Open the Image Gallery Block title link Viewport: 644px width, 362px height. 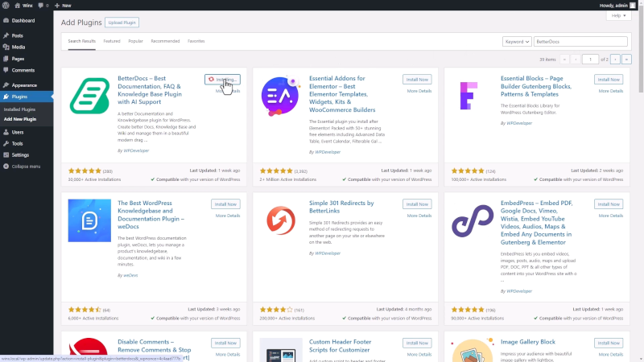[528, 342]
